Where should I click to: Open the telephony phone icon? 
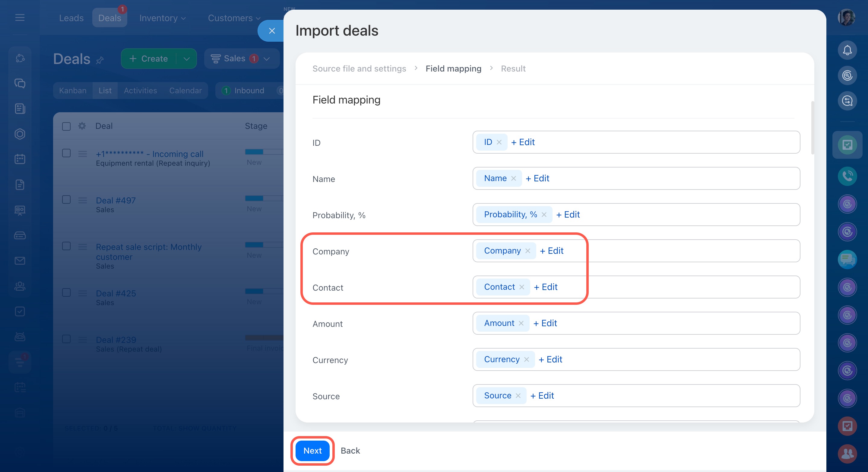[x=847, y=176]
